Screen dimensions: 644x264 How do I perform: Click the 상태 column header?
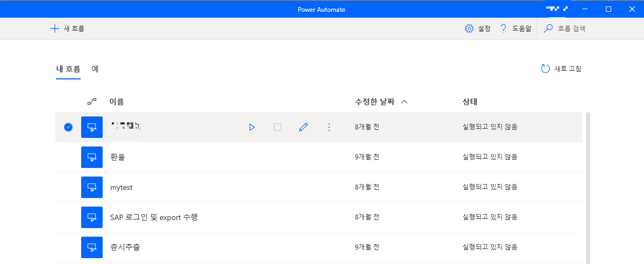coord(469,101)
